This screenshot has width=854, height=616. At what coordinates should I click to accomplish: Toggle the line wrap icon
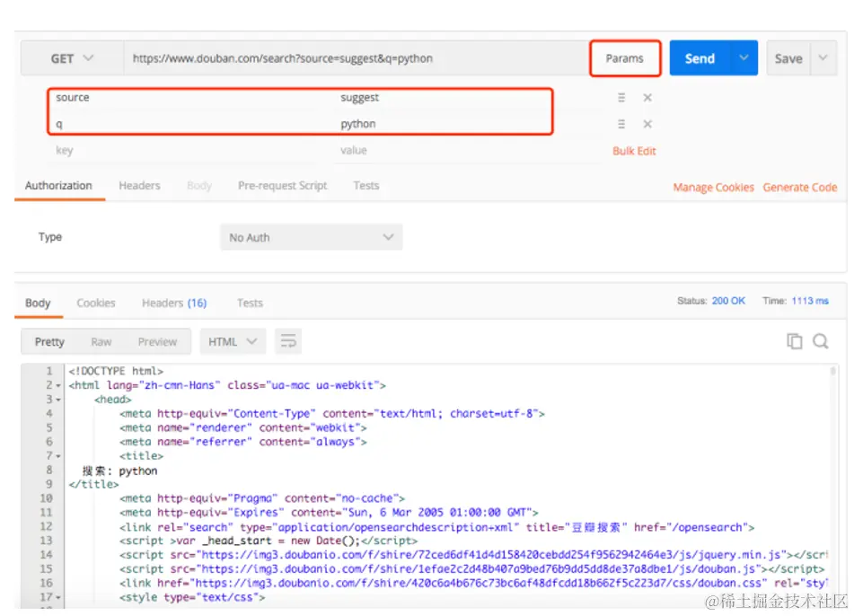pos(288,341)
